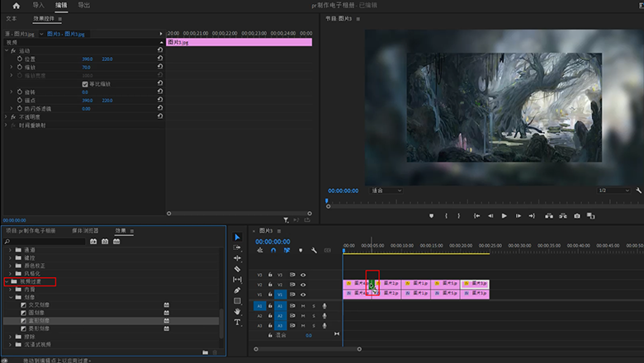Expand the 时间重映射 Time Remapping effect
This screenshot has width=644, height=363.
tap(6, 125)
